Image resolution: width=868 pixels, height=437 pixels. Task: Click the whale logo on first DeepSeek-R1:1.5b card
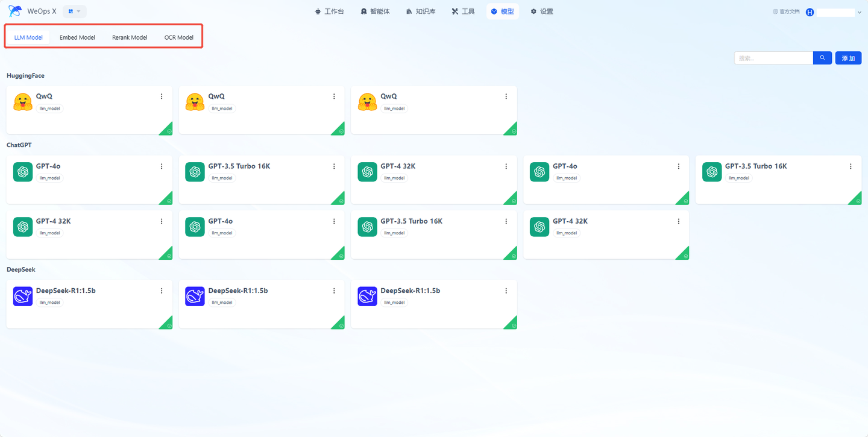tap(23, 296)
